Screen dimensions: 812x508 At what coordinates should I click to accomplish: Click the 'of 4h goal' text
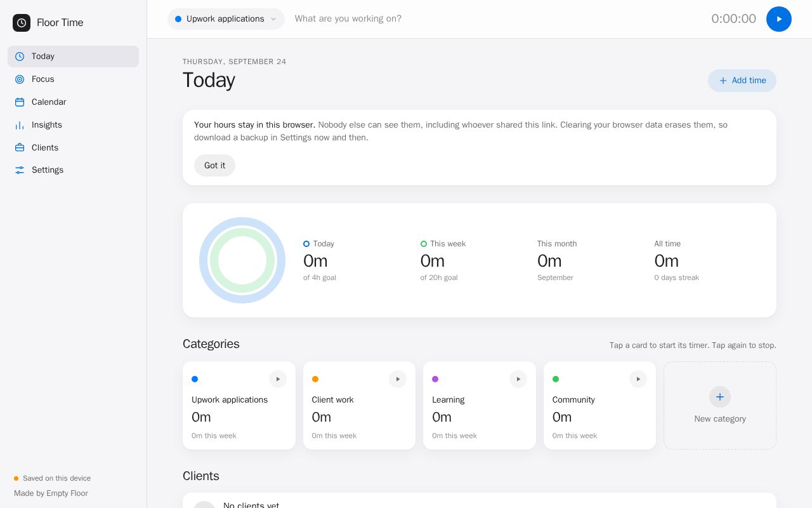(320, 278)
